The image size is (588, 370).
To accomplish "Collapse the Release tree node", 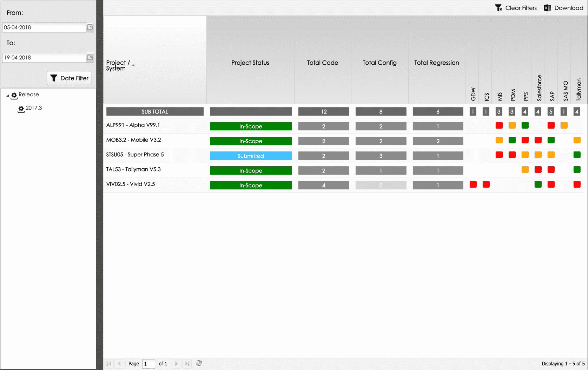I will tap(8, 96).
